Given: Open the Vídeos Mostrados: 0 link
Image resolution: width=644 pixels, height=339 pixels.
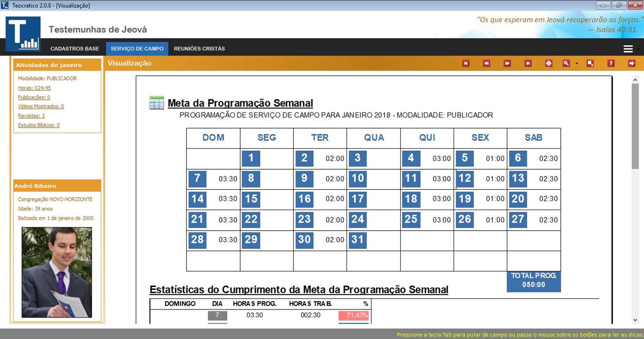Looking at the screenshot, I should point(41,107).
